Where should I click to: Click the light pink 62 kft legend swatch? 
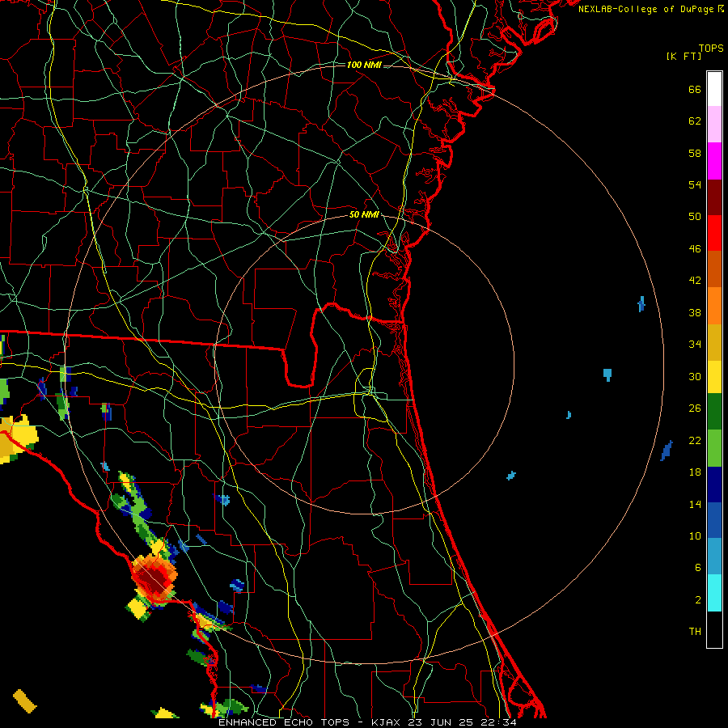[714, 124]
